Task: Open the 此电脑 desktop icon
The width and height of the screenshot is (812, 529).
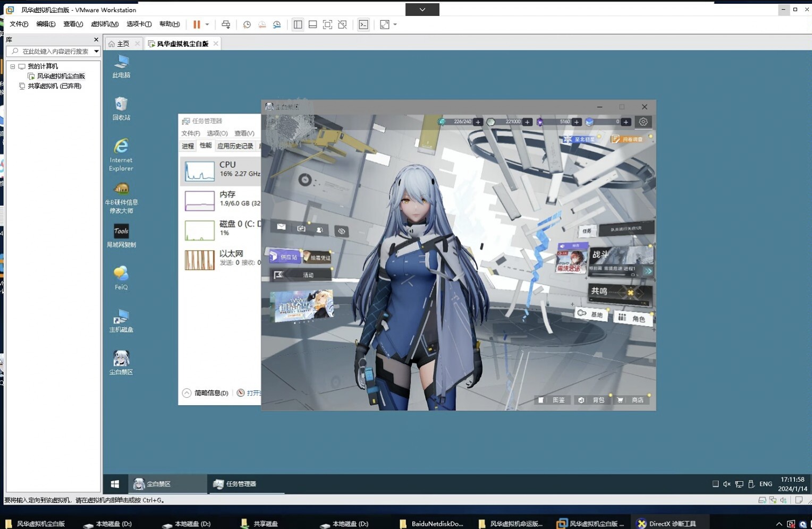Action: (x=121, y=66)
